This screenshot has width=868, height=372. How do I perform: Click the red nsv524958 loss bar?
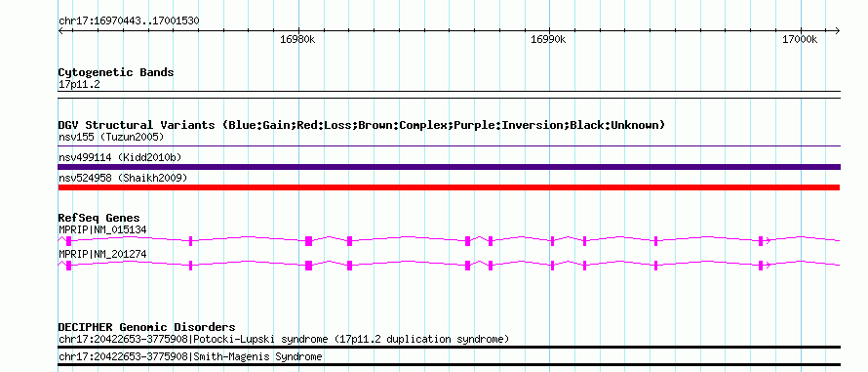coord(449,187)
